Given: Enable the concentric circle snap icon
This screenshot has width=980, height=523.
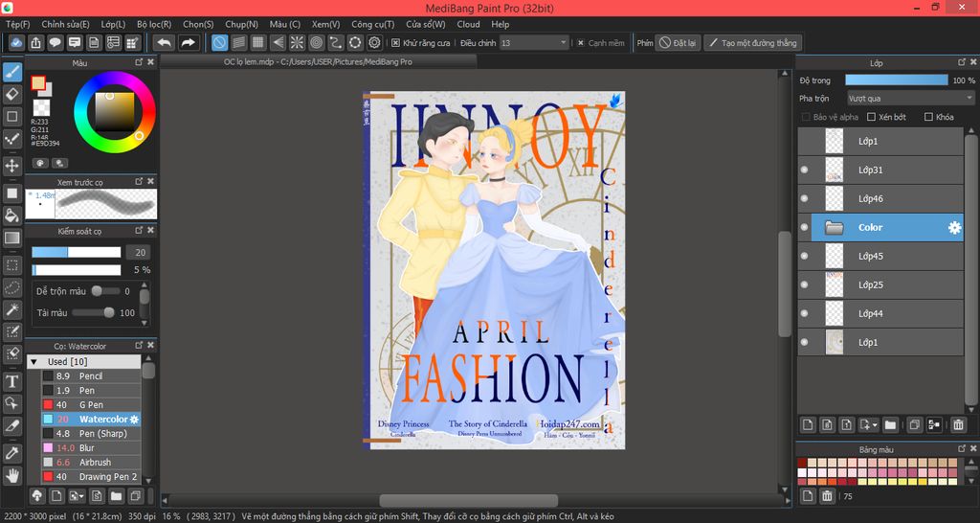Looking at the screenshot, I should point(316,42).
